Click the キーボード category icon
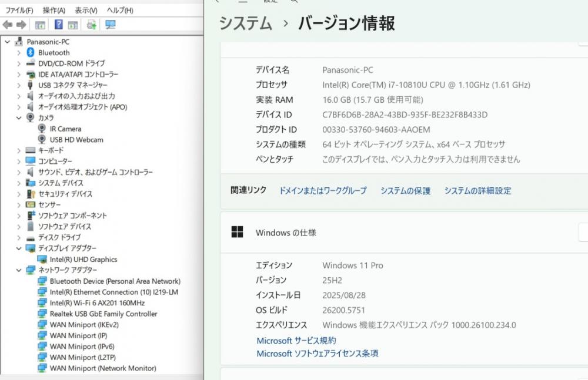The image size is (588, 380). tap(31, 150)
